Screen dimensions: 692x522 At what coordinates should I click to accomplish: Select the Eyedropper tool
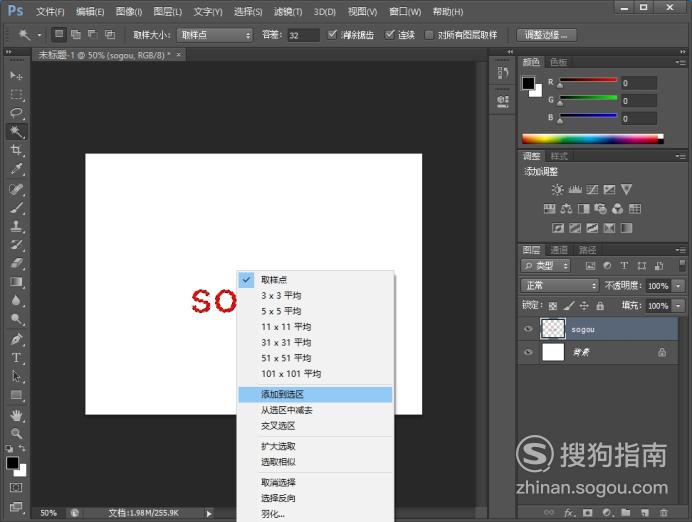[x=16, y=169]
